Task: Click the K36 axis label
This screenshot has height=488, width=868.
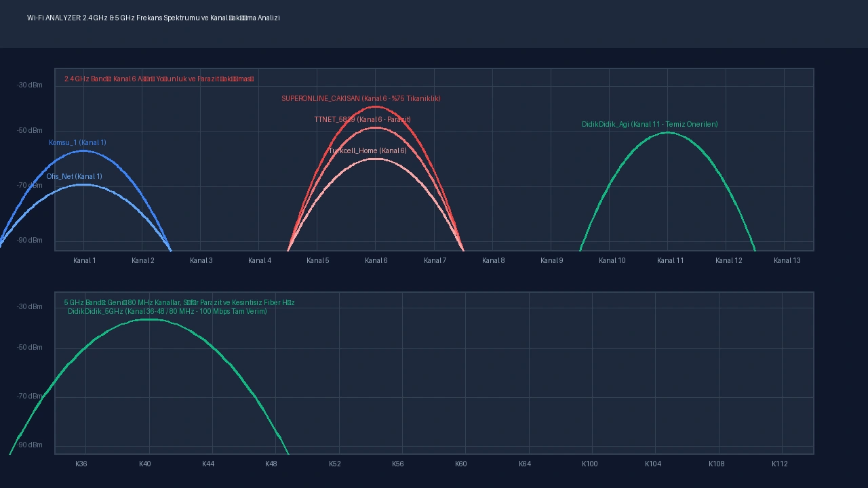Action: pyautogui.click(x=81, y=464)
